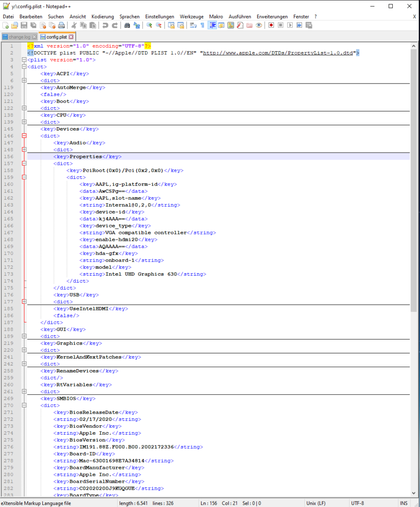The height and width of the screenshot is (507, 420).
Task: Click the Undo arrow icon
Action: (x=105, y=25)
